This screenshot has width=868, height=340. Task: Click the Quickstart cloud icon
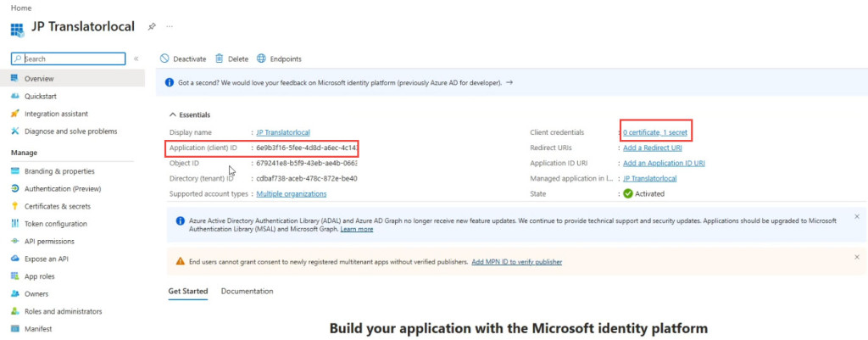click(15, 97)
